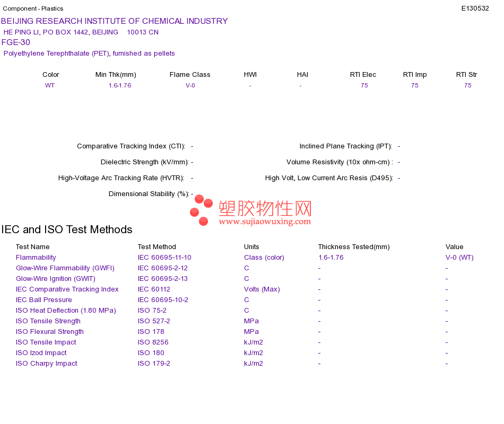Click Volume Resistivity (10x ohm-cm) label
504x424 pixels.
pos(340,162)
